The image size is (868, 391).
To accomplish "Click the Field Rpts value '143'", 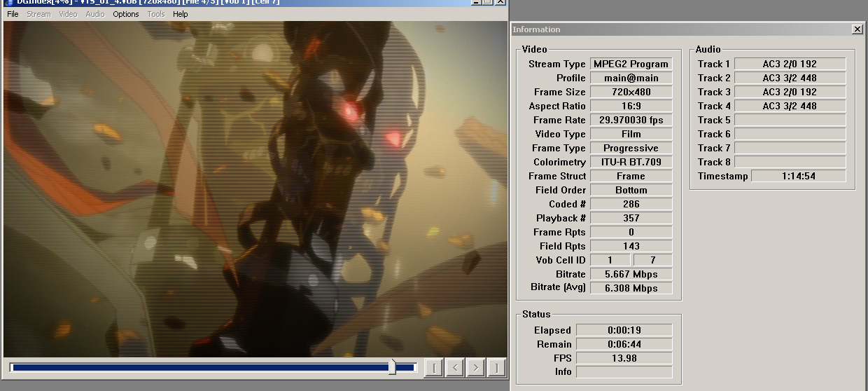I will point(631,246).
